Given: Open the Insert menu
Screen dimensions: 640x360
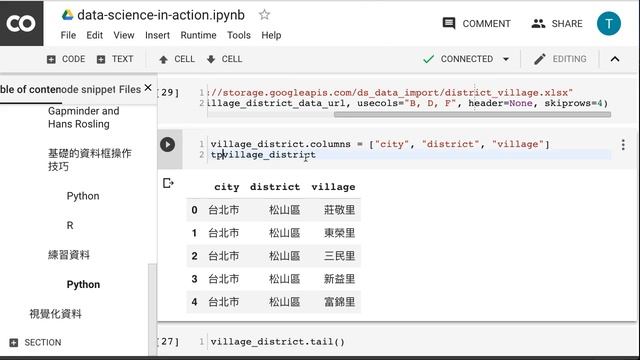Looking at the screenshot, I should [157, 36].
